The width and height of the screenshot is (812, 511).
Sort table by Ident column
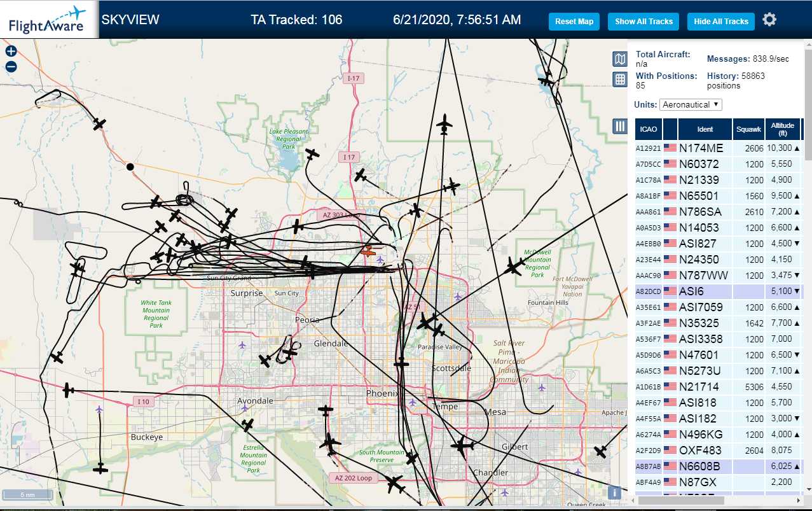click(x=705, y=129)
